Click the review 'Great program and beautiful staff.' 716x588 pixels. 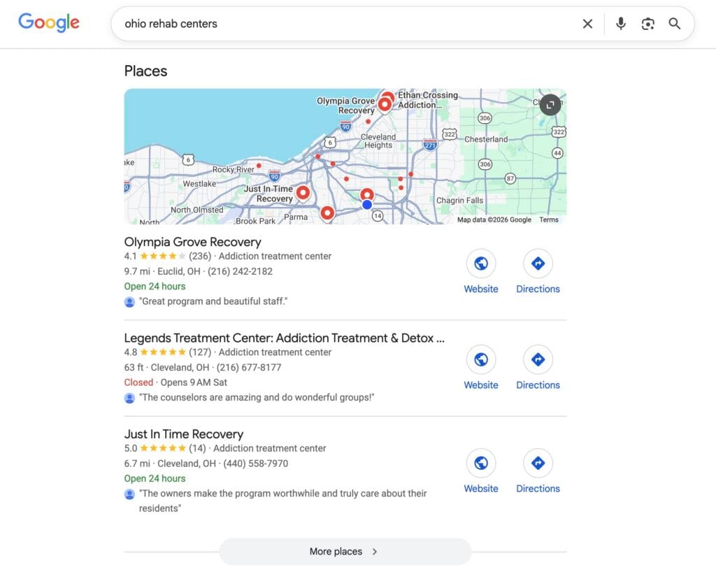point(213,301)
